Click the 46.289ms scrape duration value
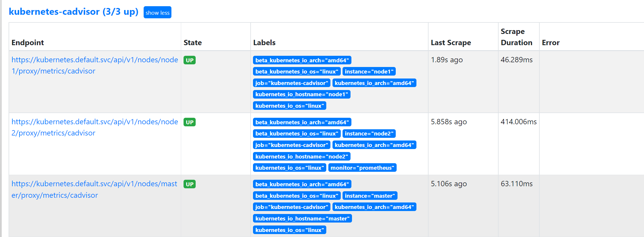The width and height of the screenshot is (644, 237). click(517, 60)
